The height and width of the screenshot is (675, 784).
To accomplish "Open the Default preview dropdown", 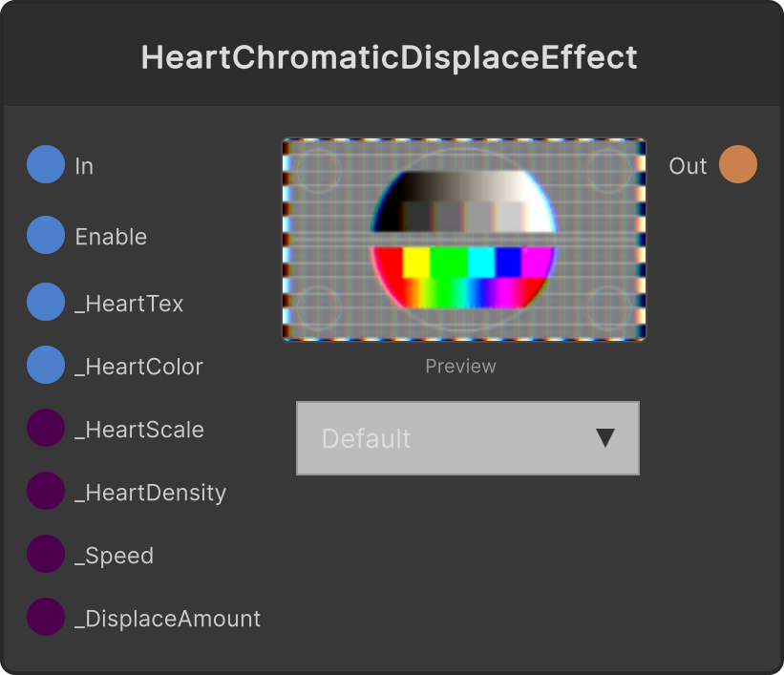I will click(468, 438).
